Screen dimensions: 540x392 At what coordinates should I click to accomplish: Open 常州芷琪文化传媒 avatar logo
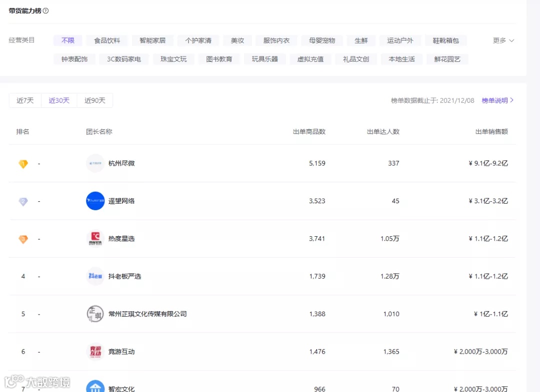(95, 314)
